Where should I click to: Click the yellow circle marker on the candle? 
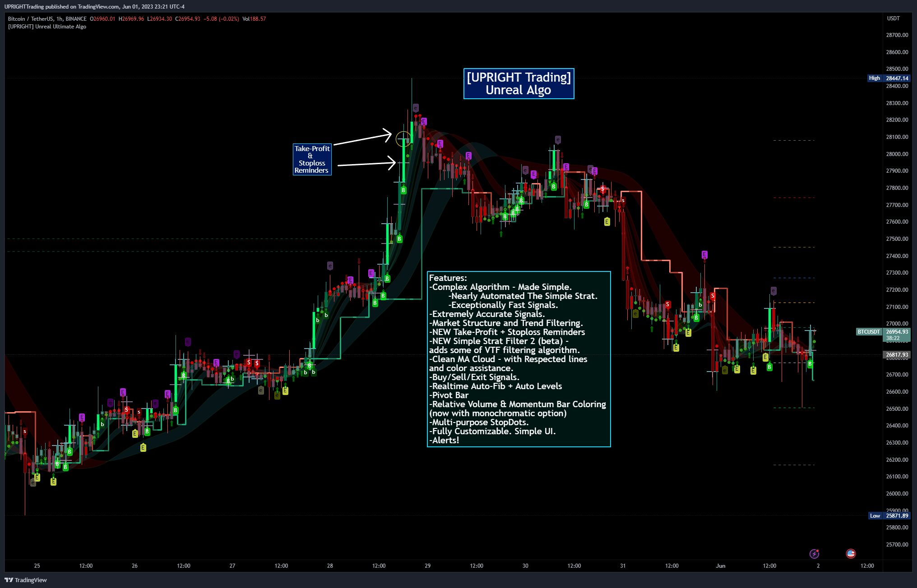click(x=403, y=139)
